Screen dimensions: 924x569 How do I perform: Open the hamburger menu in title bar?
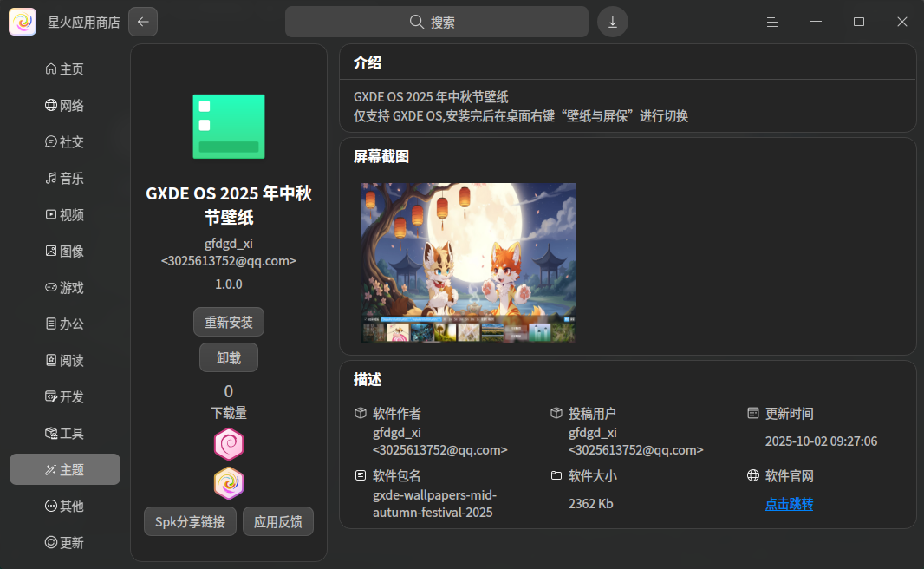click(771, 22)
